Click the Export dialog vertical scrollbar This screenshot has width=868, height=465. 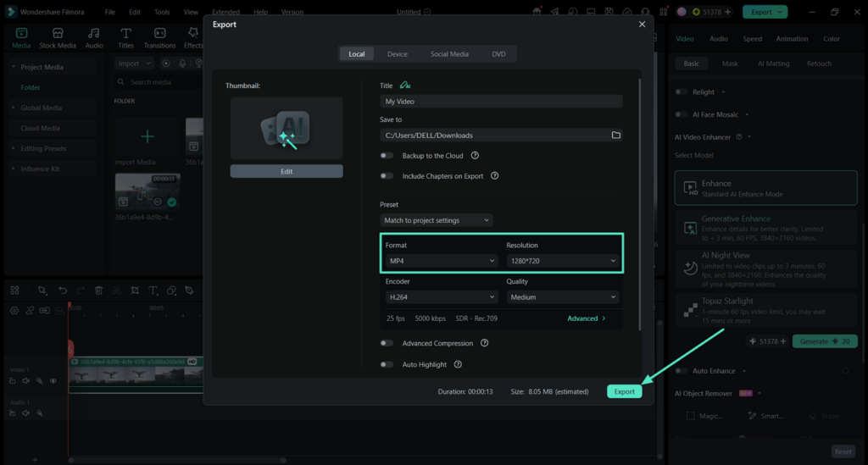(639, 205)
